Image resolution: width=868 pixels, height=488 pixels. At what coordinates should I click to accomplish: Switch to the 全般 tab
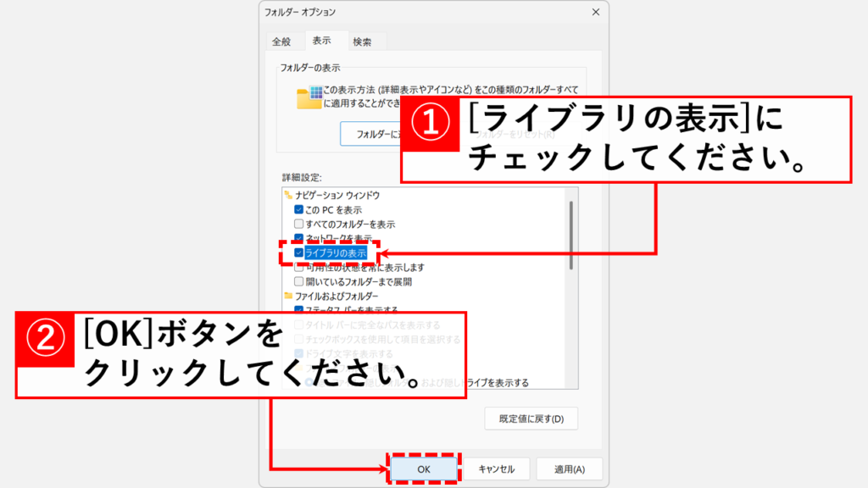pyautogui.click(x=281, y=42)
